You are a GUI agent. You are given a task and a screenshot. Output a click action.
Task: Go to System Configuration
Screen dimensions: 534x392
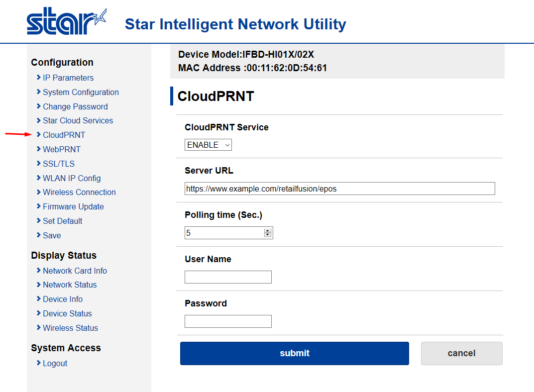tap(81, 92)
